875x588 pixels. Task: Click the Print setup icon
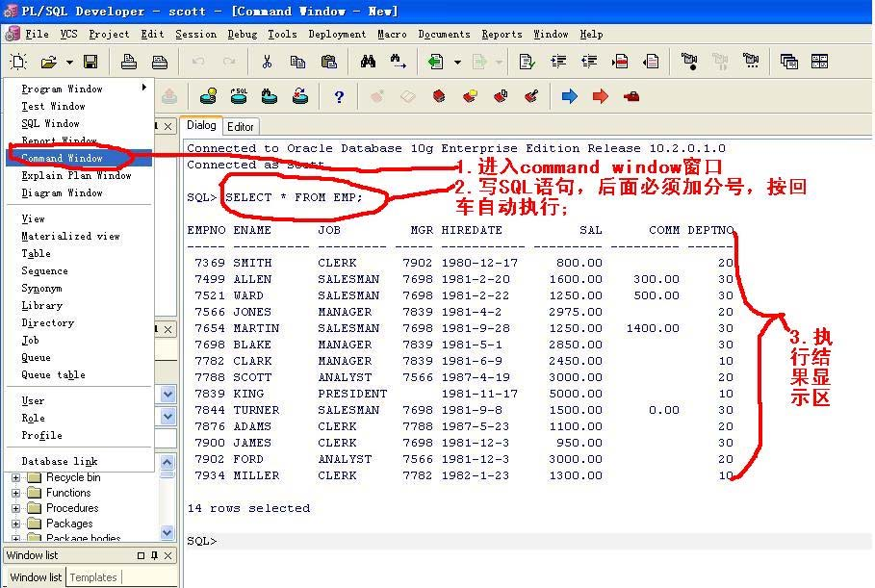[x=160, y=62]
